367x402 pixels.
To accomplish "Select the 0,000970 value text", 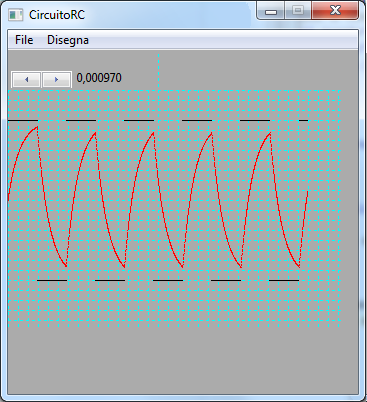I will coord(99,78).
